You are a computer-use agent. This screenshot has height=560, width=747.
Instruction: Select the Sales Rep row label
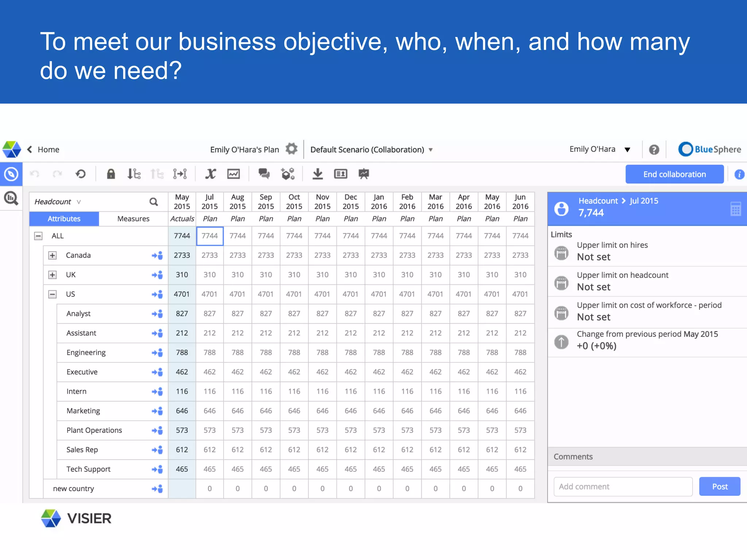pos(82,450)
